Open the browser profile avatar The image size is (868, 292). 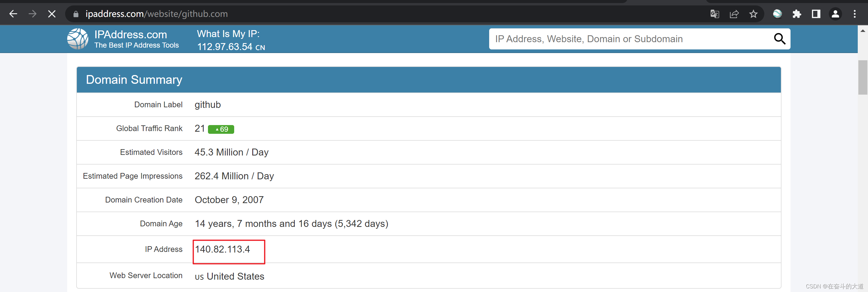click(x=836, y=14)
